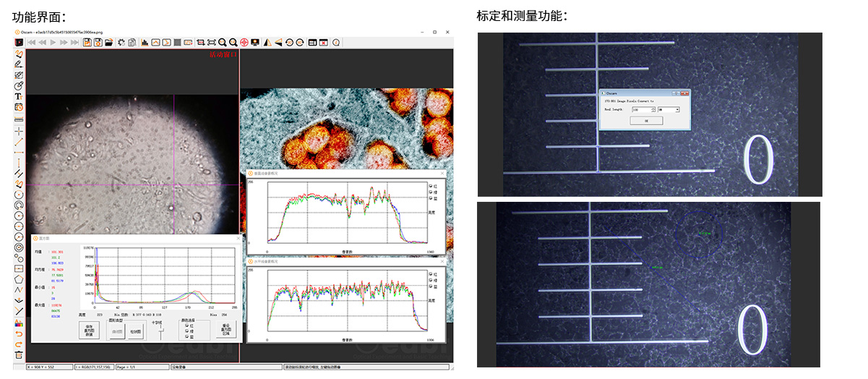Click the trash delete icon in sidebar
Screen dimensions: 868x379
(x=19, y=354)
